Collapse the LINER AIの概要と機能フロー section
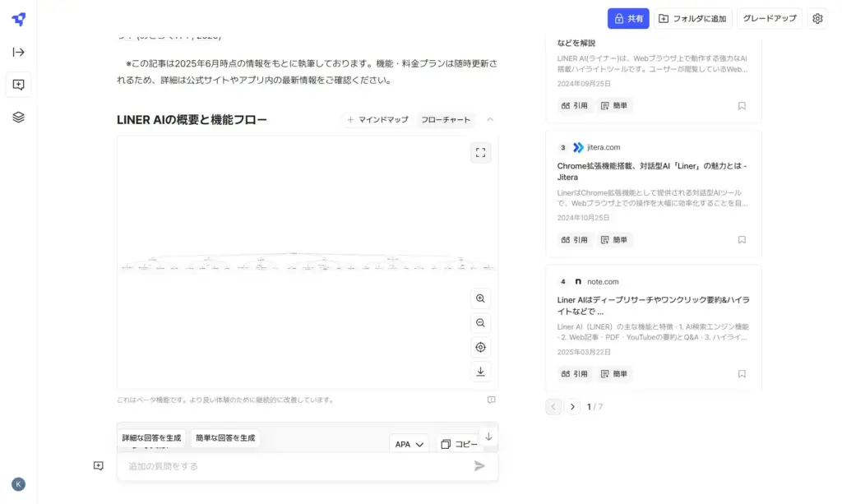 pos(490,120)
